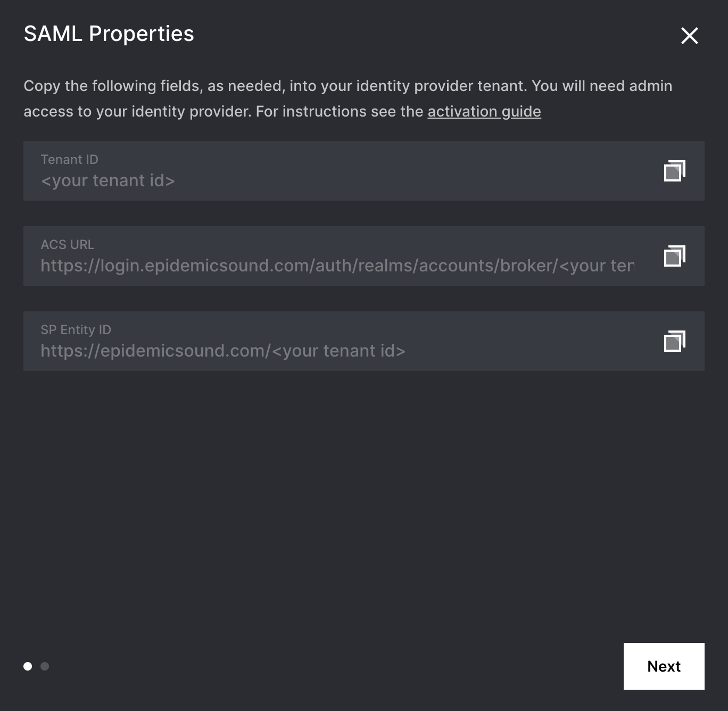Jump to page two via the right dot
Image resolution: width=728 pixels, height=711 pixels.
pos(45,666)
